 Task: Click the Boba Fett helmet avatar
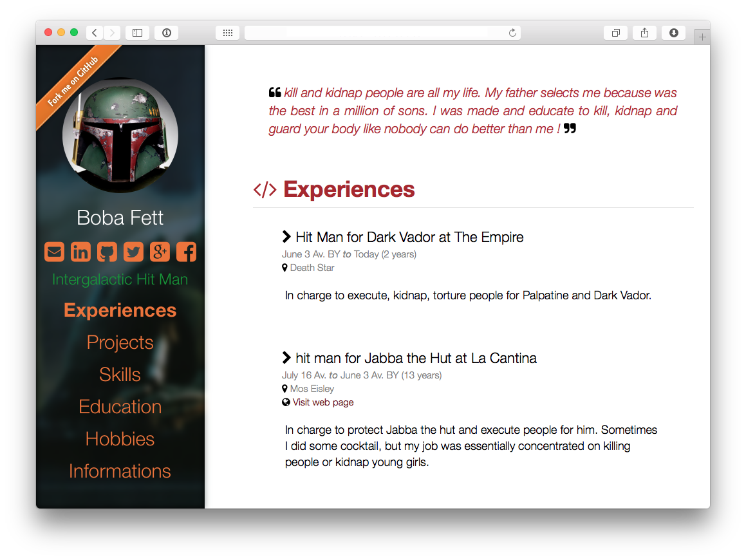point(120,135)
